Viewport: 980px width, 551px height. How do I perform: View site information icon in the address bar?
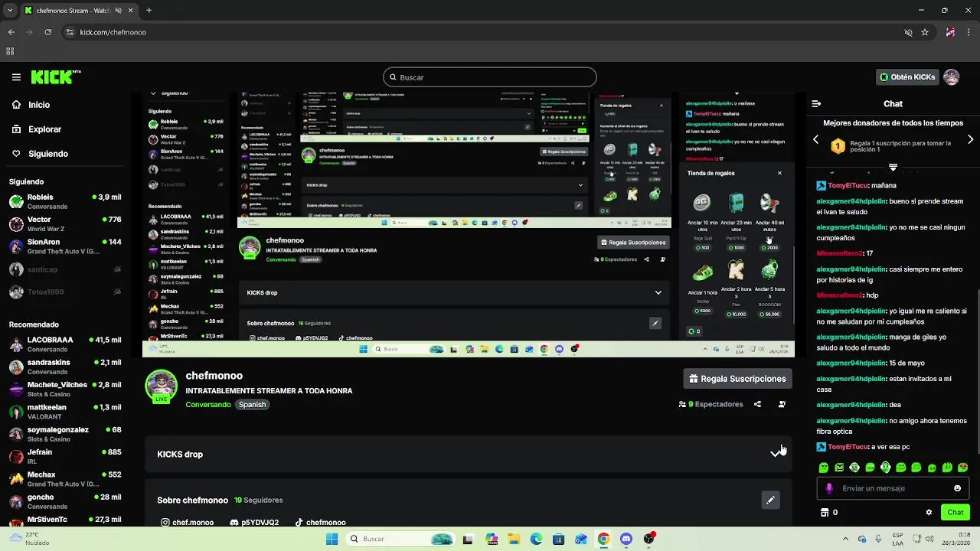tap(70, 32)
